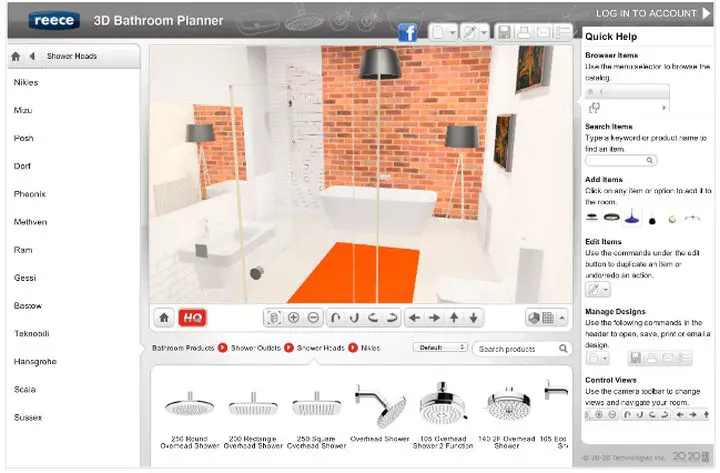Screen dimensions: 720x473
Task: Click the Facebook share icon
Action: 407,32
